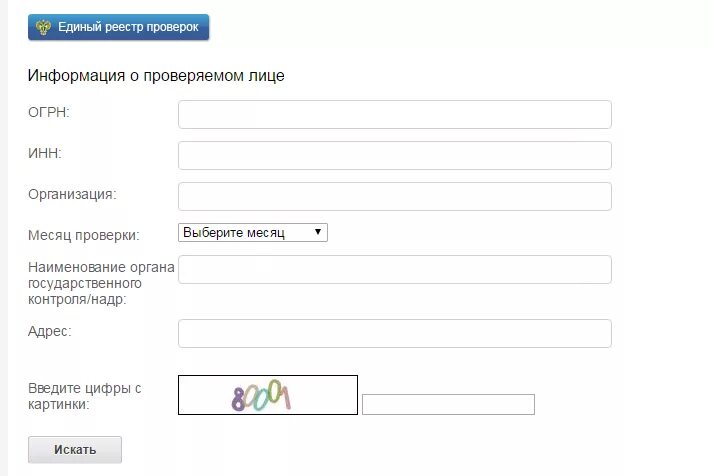The image size is (711, 476).
Task: Click the Наименование органа государственного контроля label
Action: (x=101, y=283)
